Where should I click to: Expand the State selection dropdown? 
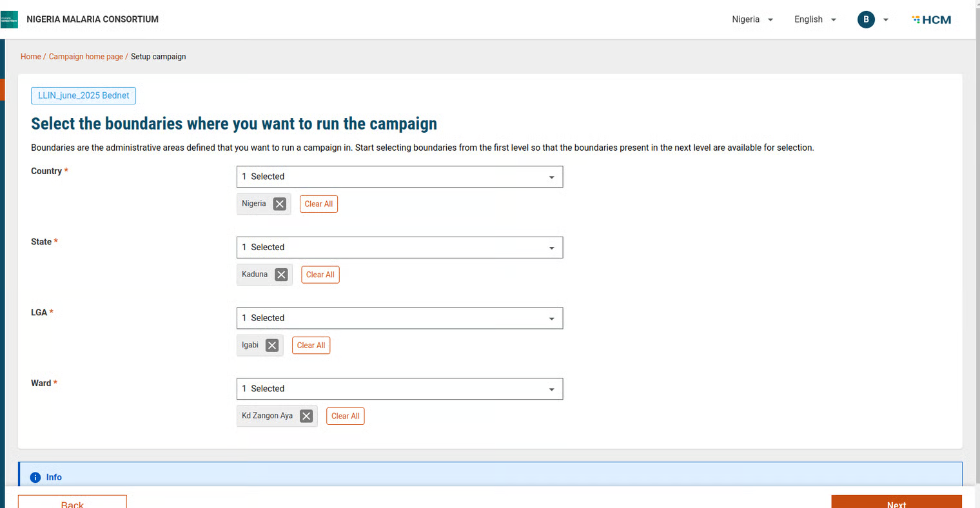coord(400,248)
